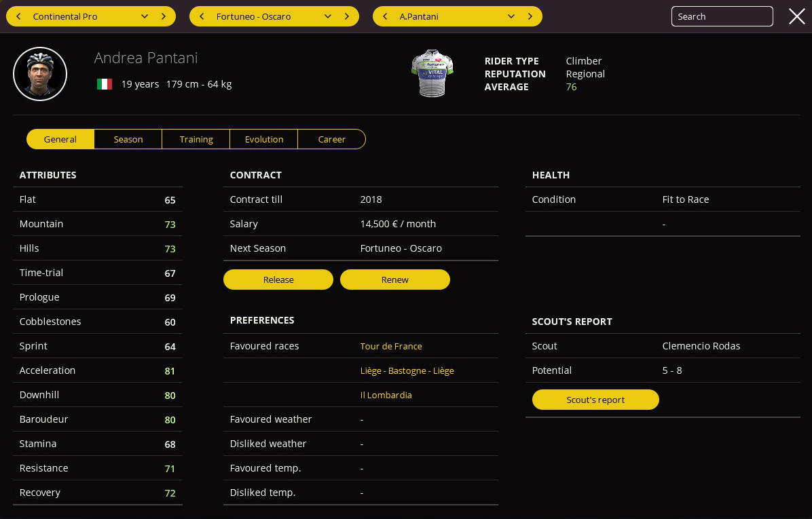812x519 pixels.
Task: Go to next division after Continental Pro
Action: (x=164, y=16)
